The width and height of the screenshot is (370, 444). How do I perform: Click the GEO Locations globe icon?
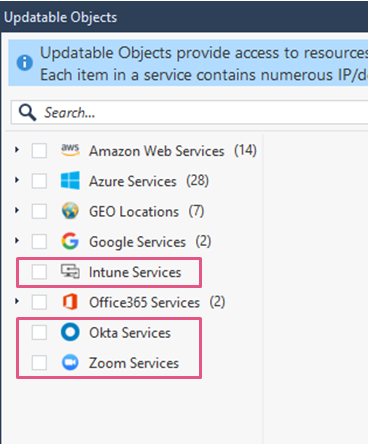(70, 211)
